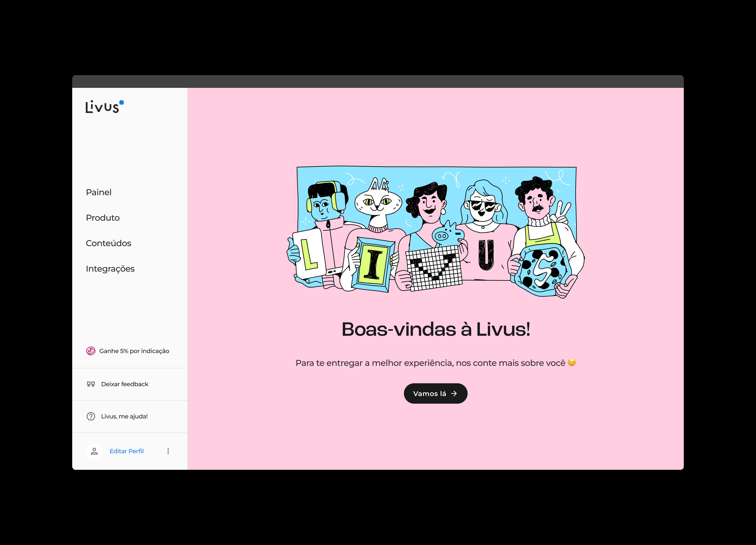The image size is (756, 545).
Task: Select Deixar feedback option
Action: (125, 384)
